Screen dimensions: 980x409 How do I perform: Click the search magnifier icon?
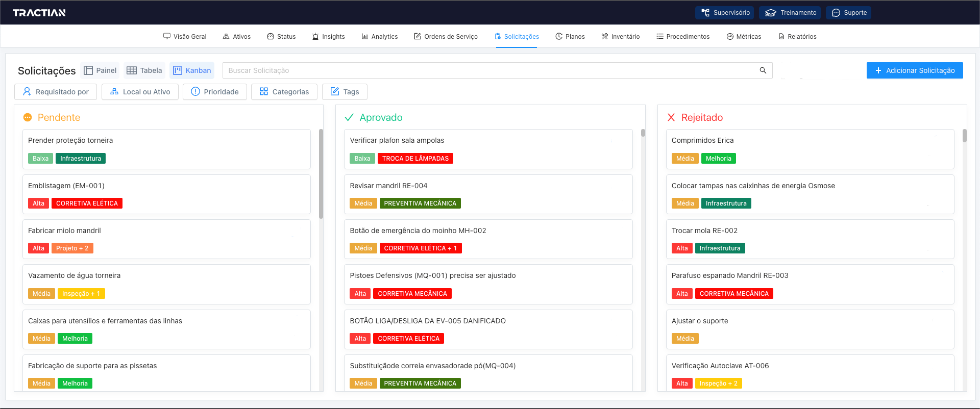pos(763,70)
